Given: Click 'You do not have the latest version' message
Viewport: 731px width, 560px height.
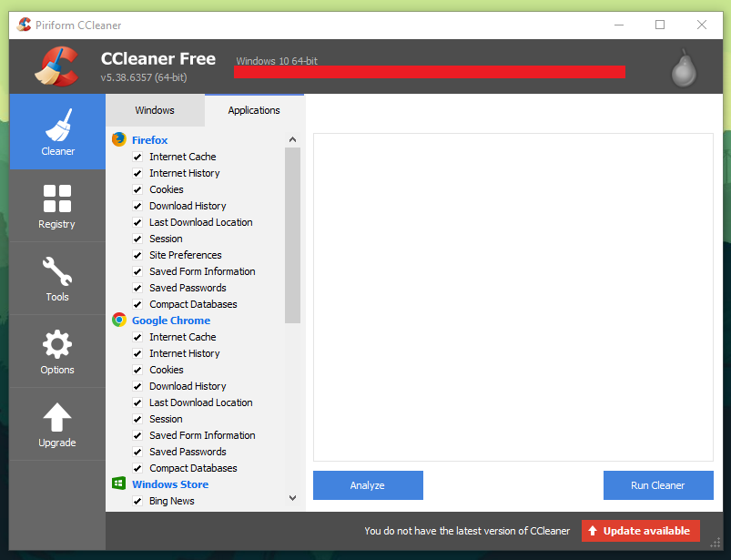Looking at the screenshot, I should point(467,531).
